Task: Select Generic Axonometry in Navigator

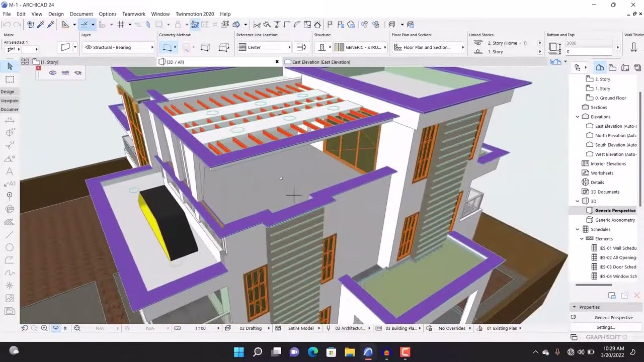Action: coord(615,220)
